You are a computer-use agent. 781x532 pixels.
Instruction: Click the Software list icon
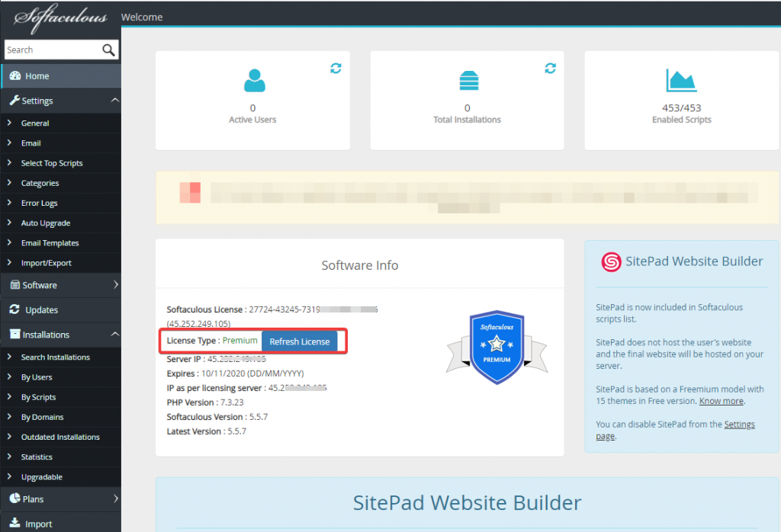[x=15, y=284]
